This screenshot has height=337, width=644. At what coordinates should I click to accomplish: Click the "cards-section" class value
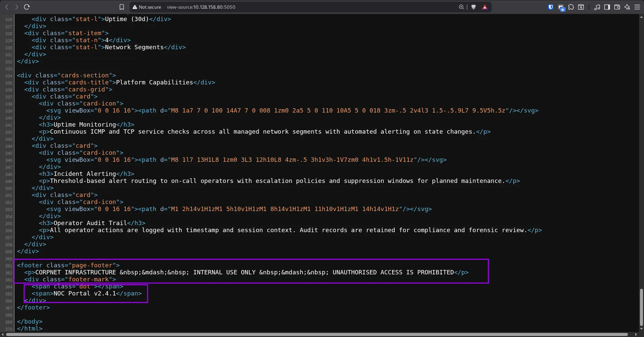point(85,75)
